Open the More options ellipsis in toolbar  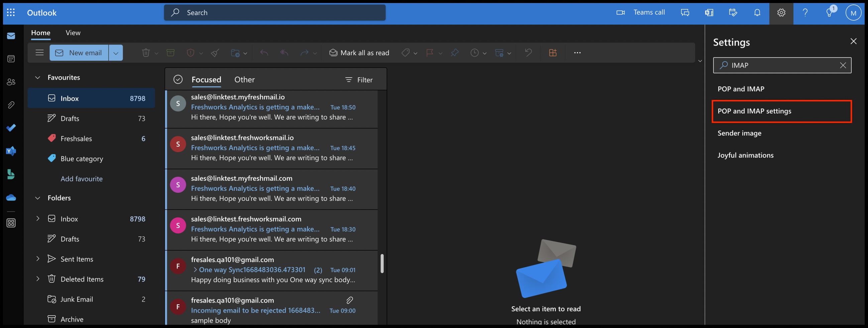click(577, 53)
